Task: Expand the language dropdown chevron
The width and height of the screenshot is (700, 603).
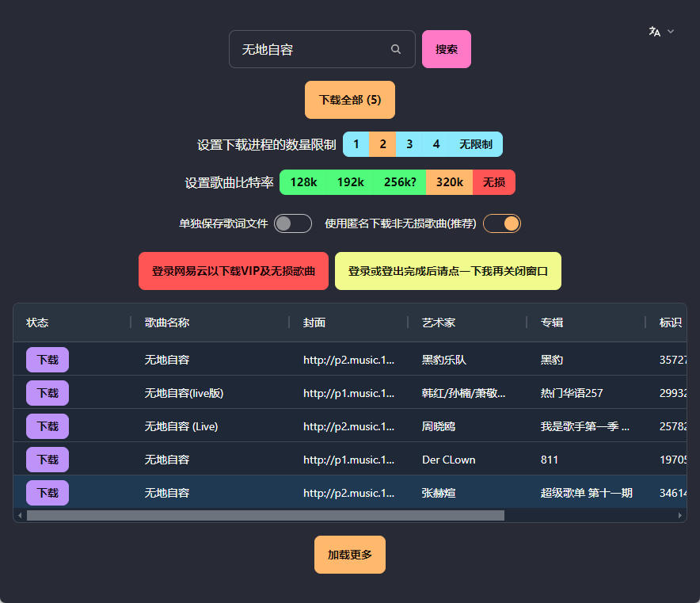Action: (671, 32)
